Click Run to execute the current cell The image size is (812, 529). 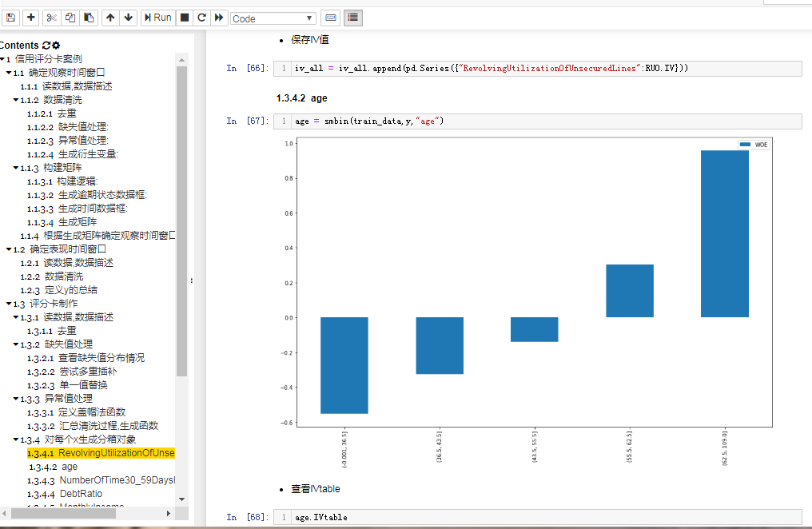pyautogui.click(x=157, y=18)
